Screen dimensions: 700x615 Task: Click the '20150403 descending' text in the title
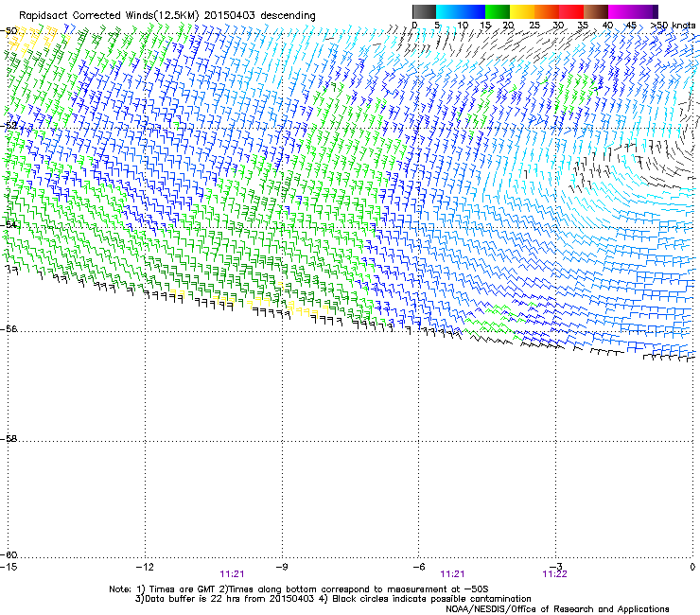click(x=260, y=16)
